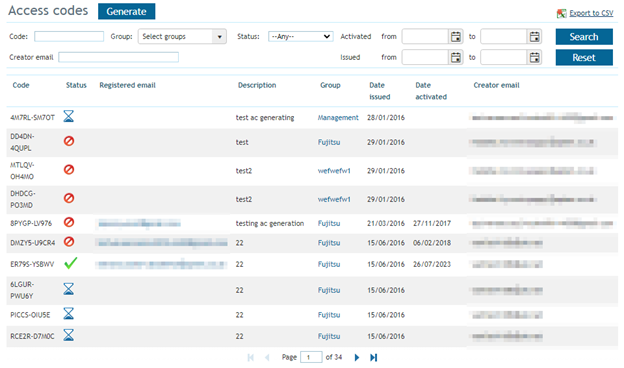Click blocked status icon for MTLQV-OH4MO
The width and height of the screenshot is (624, 368).
(x=69, y=169)
